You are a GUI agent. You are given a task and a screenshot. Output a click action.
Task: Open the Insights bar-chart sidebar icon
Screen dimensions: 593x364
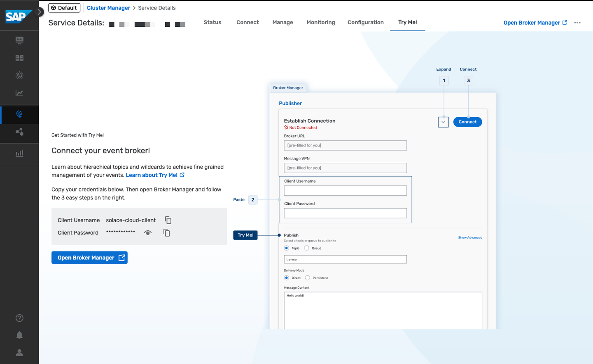tap(19, 153)
